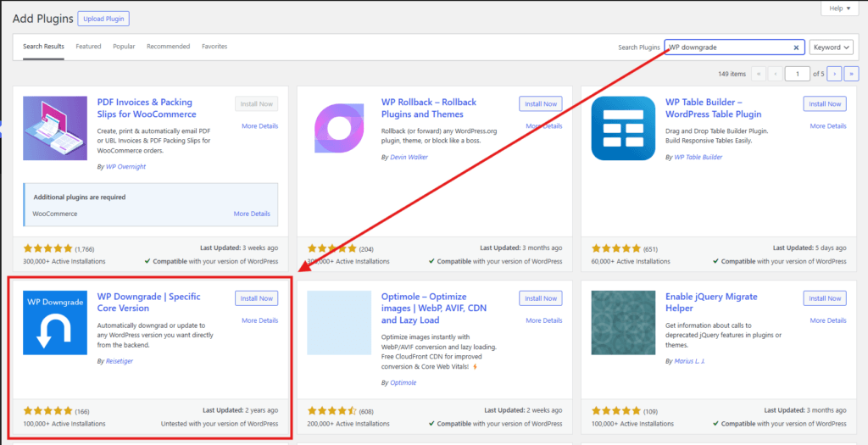Click the first page double arrow
Screen dimensions: 868x445
(x=759, y=74)
